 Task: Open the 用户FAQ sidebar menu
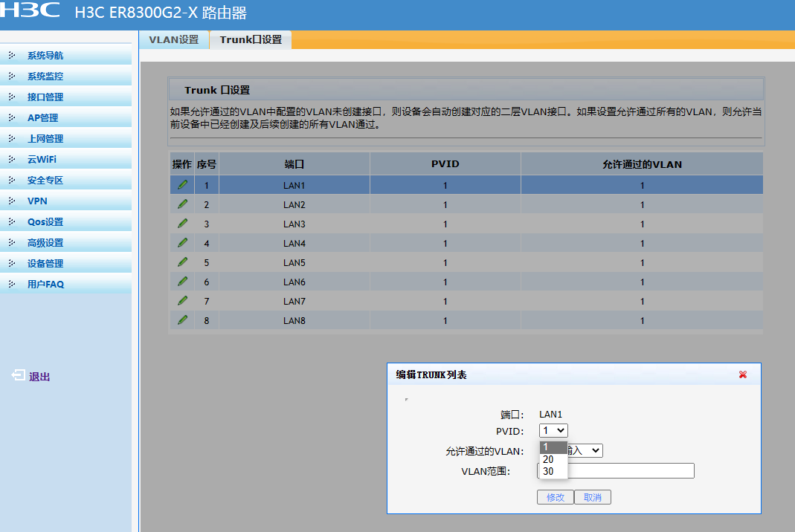click(66, 284)
